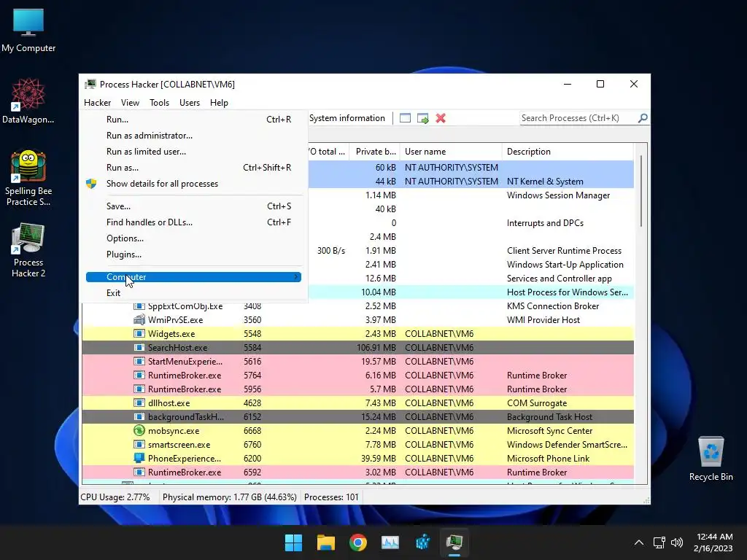Click the taskbar clock 12:44 AM
Image resolution: width=747 pixels, height=560 pixels.
pyautogui.click(x=713, y=537)
